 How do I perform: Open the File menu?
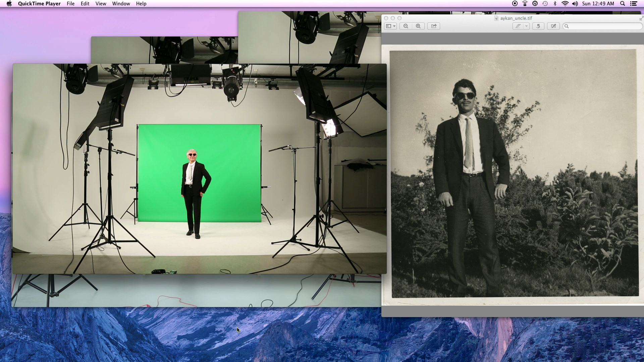pyautogui.click(x=71, y=4)
